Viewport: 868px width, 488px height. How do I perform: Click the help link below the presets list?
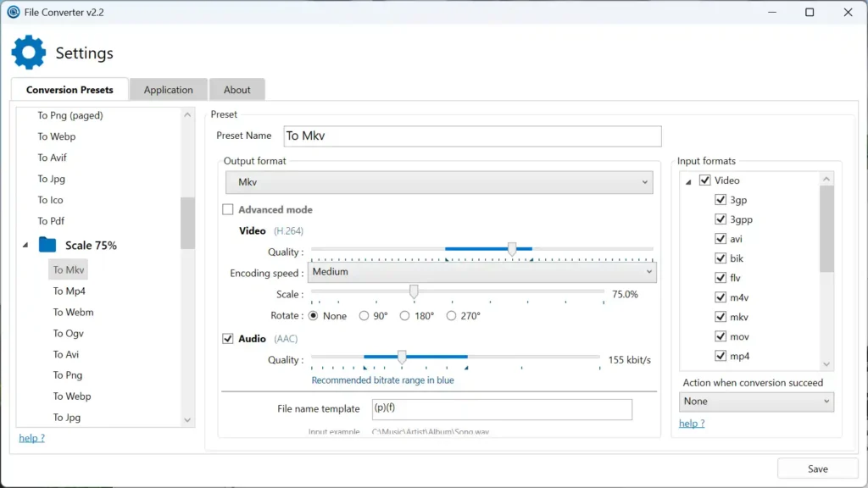click(31, 437)
